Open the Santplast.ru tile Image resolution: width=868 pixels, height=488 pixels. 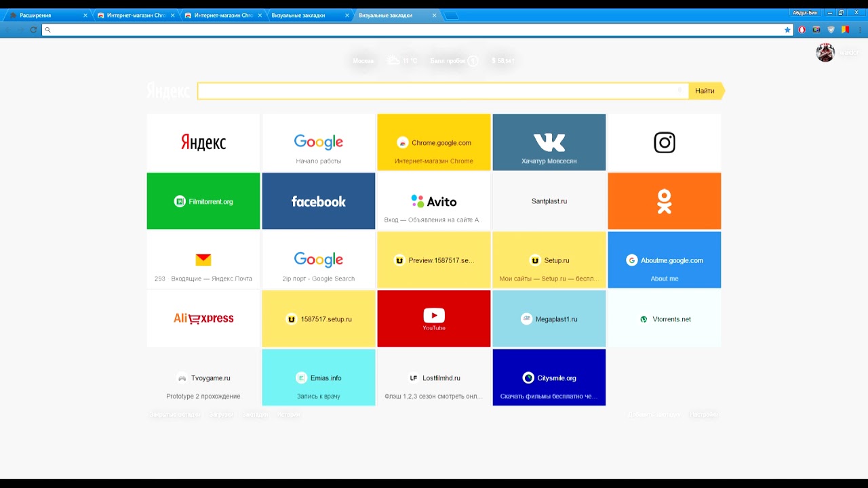(549, 201)
